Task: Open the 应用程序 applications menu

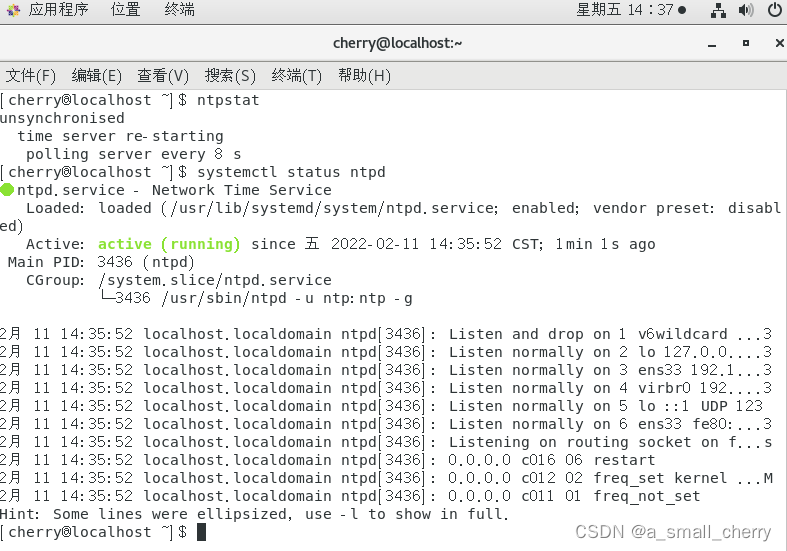Action: pos(58,10)
